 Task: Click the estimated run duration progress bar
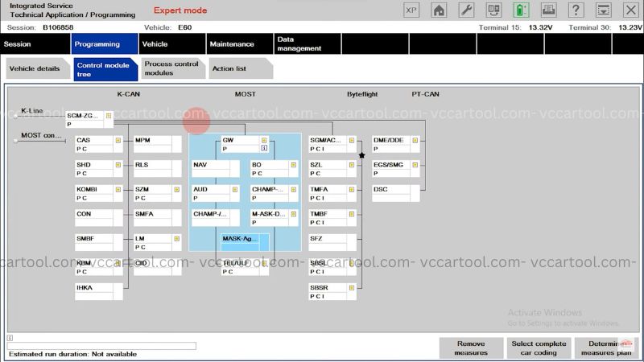101,346
